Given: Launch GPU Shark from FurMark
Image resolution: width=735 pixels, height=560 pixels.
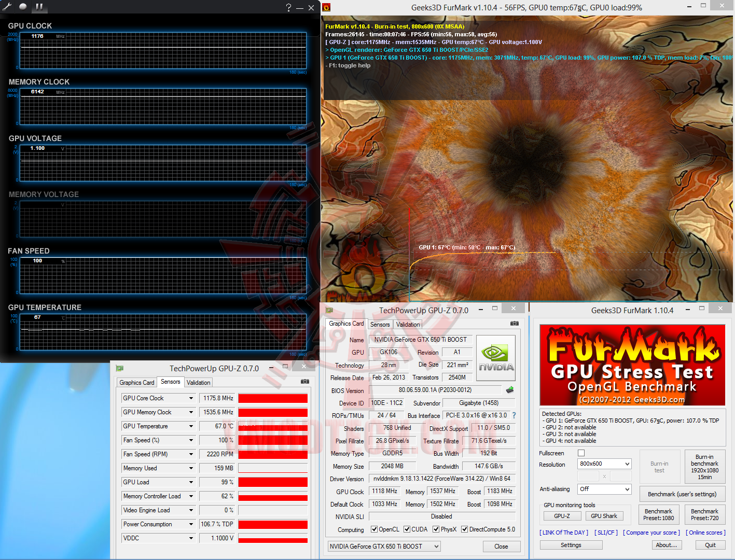Looking at the screenshot, I should 604,516.
